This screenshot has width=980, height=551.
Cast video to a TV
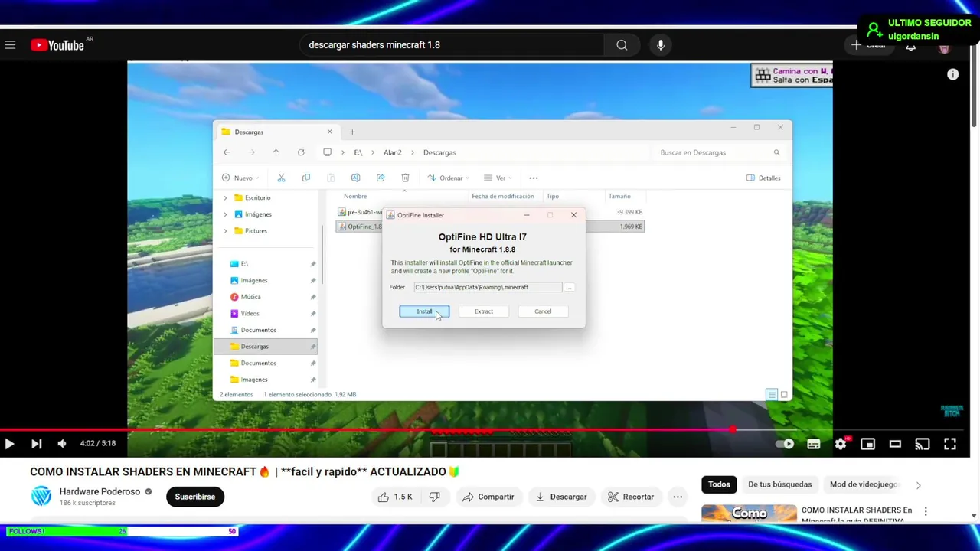click(923, 444)
